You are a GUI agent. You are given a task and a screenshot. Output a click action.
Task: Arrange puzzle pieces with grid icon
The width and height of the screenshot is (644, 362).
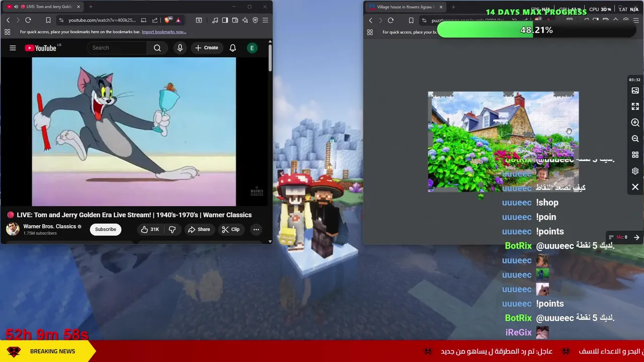click(635, 155)
